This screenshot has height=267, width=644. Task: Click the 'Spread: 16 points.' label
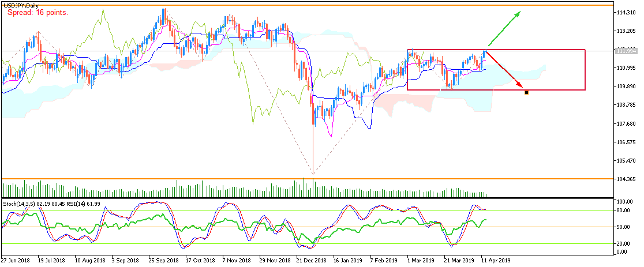point(38,13)
